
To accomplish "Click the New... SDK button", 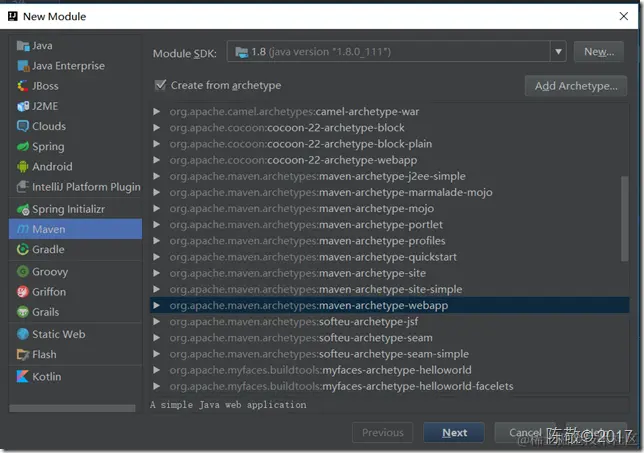I will [599, 52].
